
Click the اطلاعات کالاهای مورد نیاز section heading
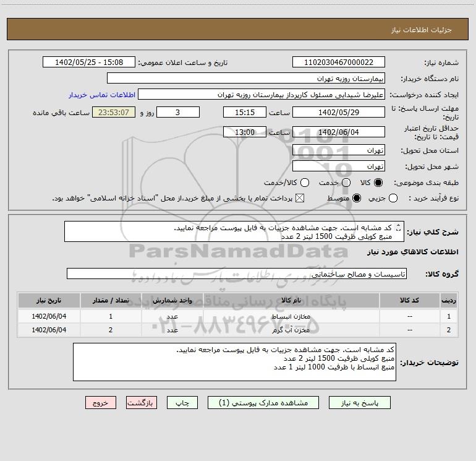pyautogui.click(x=413, y=252)
